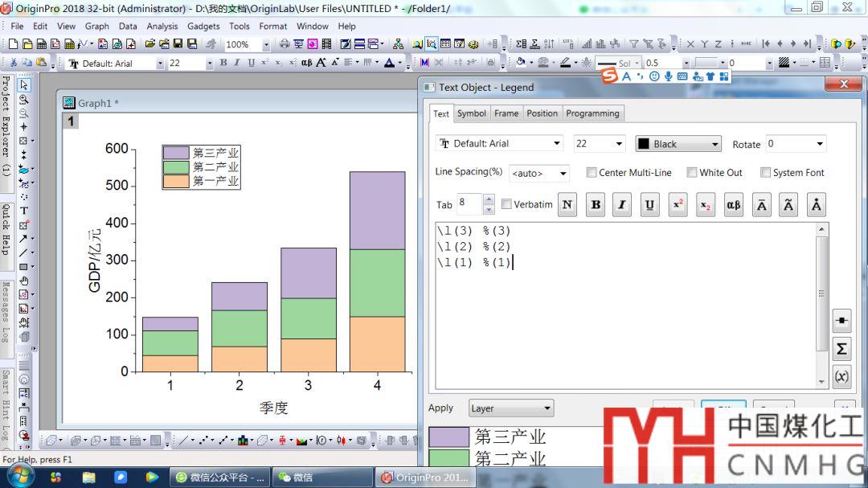Viewport: 868px width, 488px height.
Task: Switch to the Programming tab
Action: pyautogui.click(x=593, y=113)
